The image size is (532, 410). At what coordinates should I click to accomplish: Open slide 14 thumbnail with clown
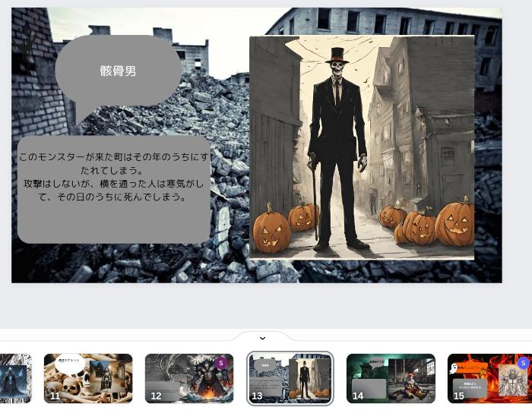coord(391,378)
